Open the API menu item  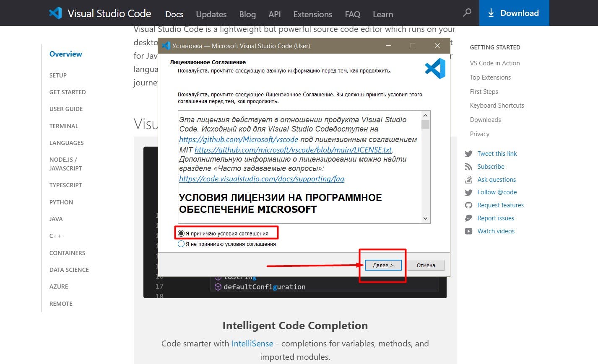click(x=275, y=14)
